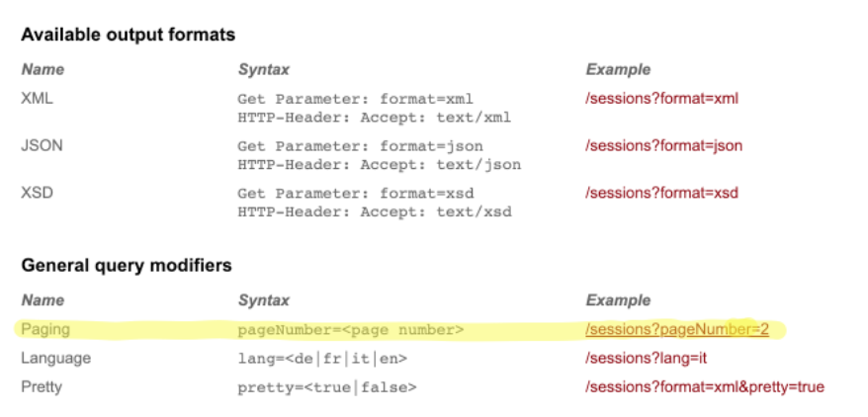Click the 'HTTP-Header: Accept: text/xml' syntax text
The image size is (868, 417).
375,118
